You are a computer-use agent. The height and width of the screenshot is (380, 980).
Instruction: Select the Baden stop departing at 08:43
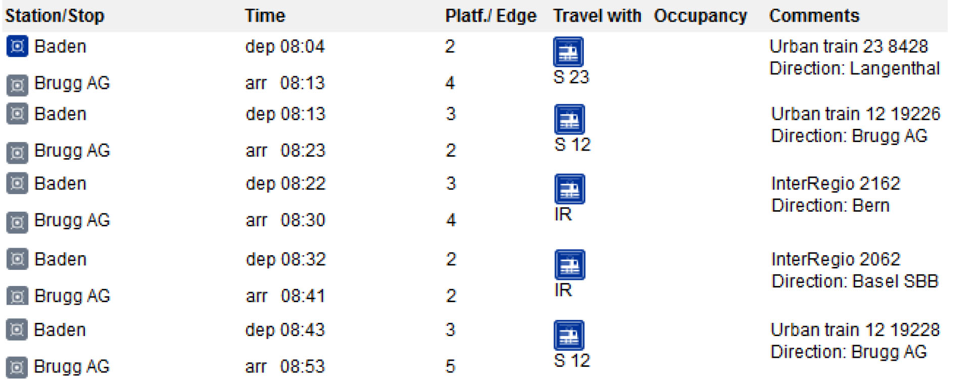coord(60,330)
